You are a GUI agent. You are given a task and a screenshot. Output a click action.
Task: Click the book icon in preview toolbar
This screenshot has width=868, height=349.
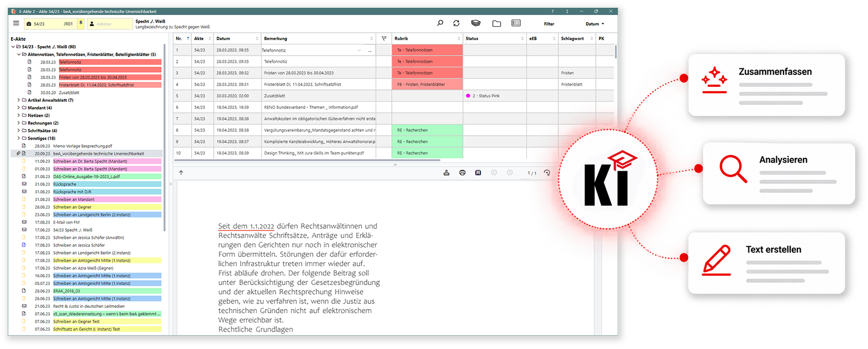tap(478, 173)
